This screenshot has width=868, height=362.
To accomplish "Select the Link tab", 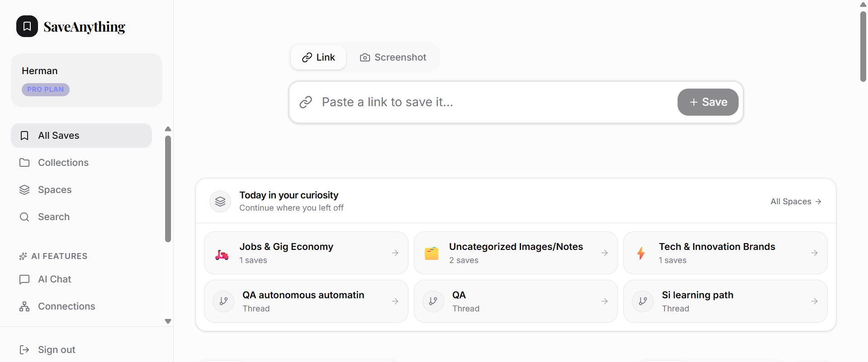I will pos(318,57).
